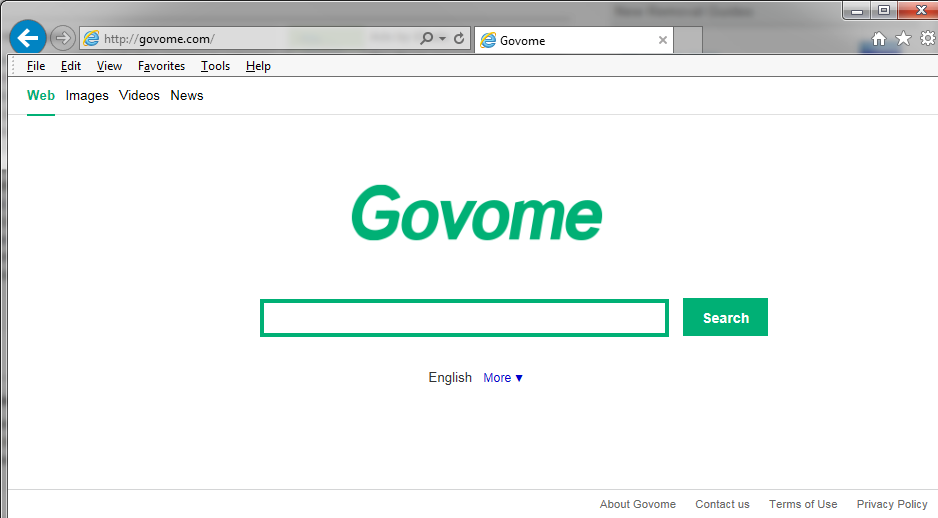Expand the address bar dropdown arrow
The height and width of the screenshot is (518, 938).
click(442, 39)
